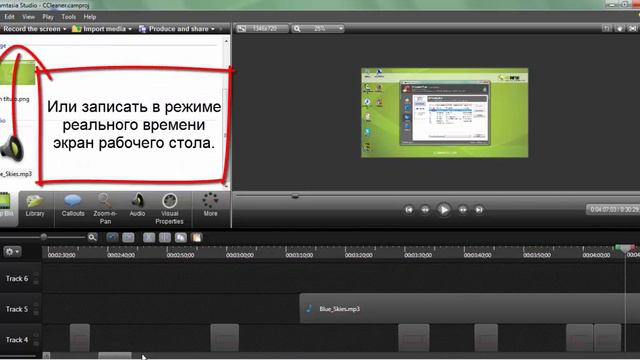This screenshot has height=360, width=640.
Task: Open the View menu
Action: pyautogui.click(x=28, y=17)
